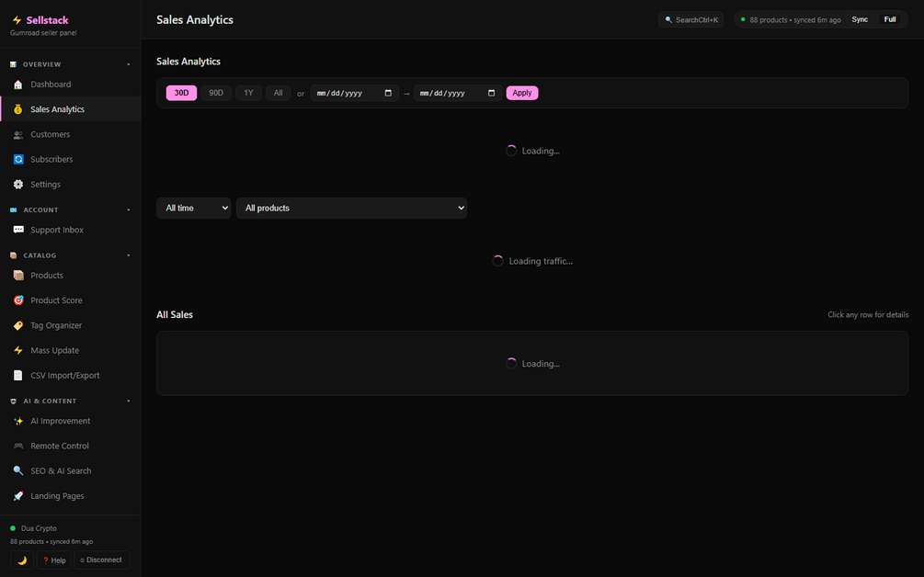Open calendar picker on start date field
This screenshot has width=924, height=577.
click(388, 93)
